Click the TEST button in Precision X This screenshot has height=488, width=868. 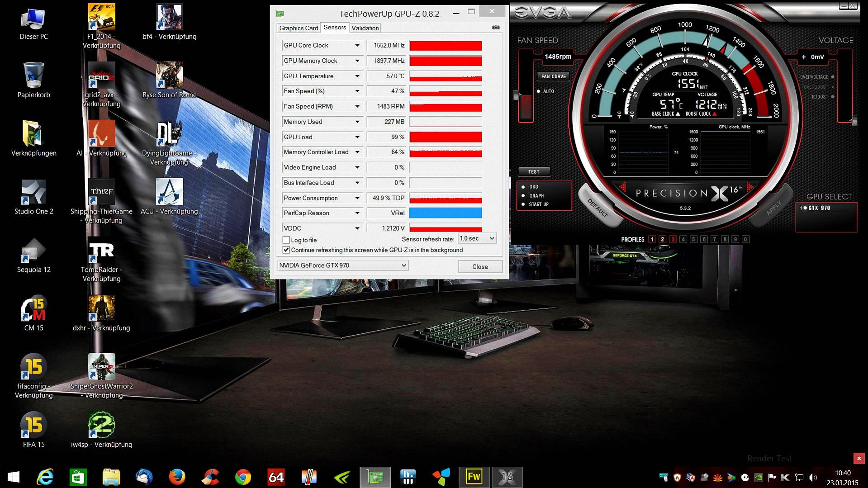[x=534, y=172]
